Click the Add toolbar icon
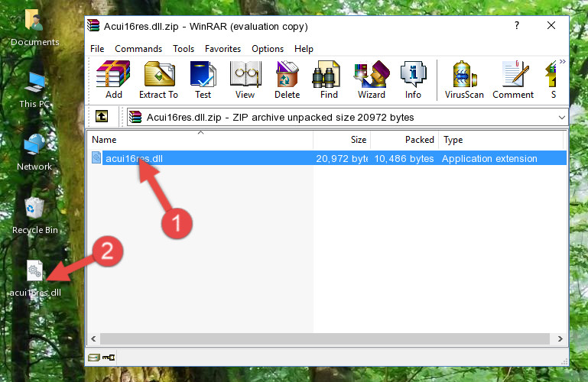The image size is (588, 382). [113, 80]
